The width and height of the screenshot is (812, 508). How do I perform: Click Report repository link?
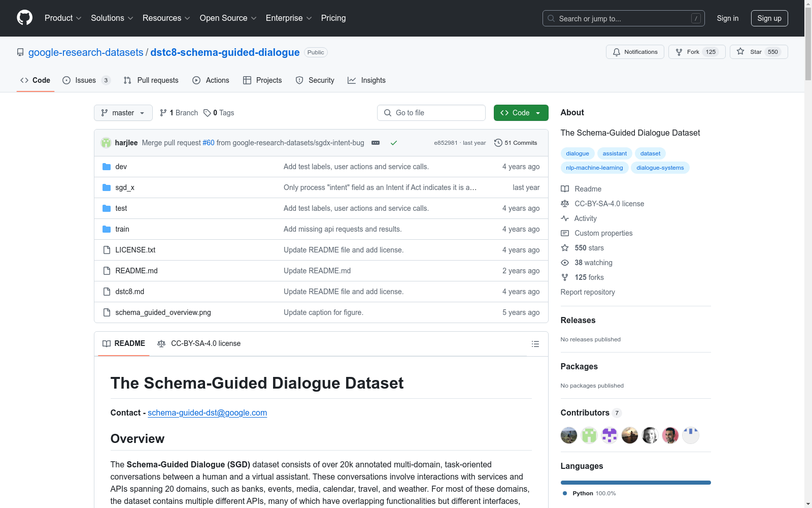(x=588, y=292)
